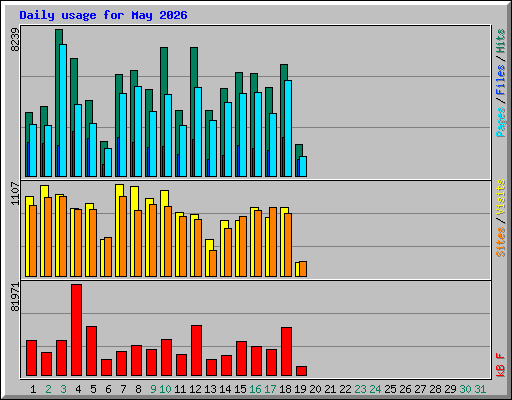Click day 12 on the axis
This screenshot has height=400, width=512.
(x=195, y=389)
